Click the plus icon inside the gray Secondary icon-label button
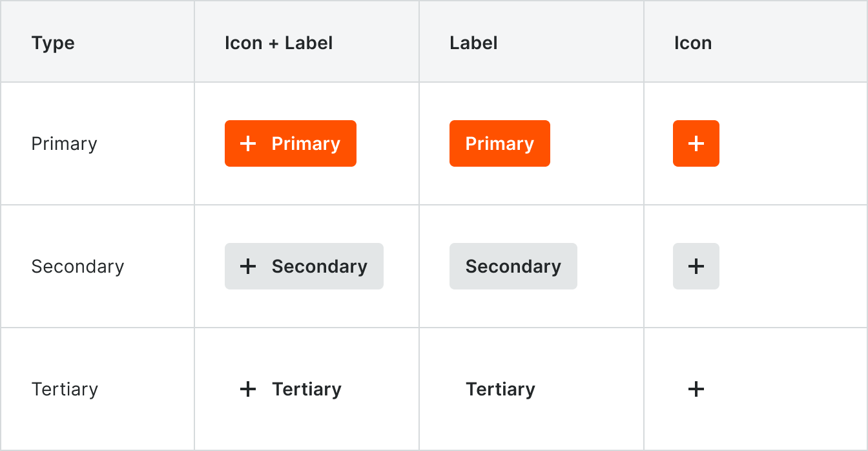 248,266
